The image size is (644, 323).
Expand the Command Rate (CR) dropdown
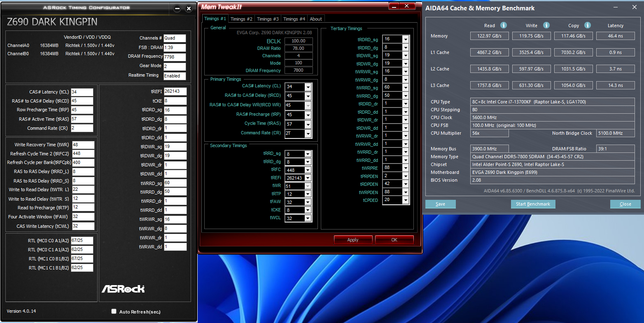click(308, 134)
